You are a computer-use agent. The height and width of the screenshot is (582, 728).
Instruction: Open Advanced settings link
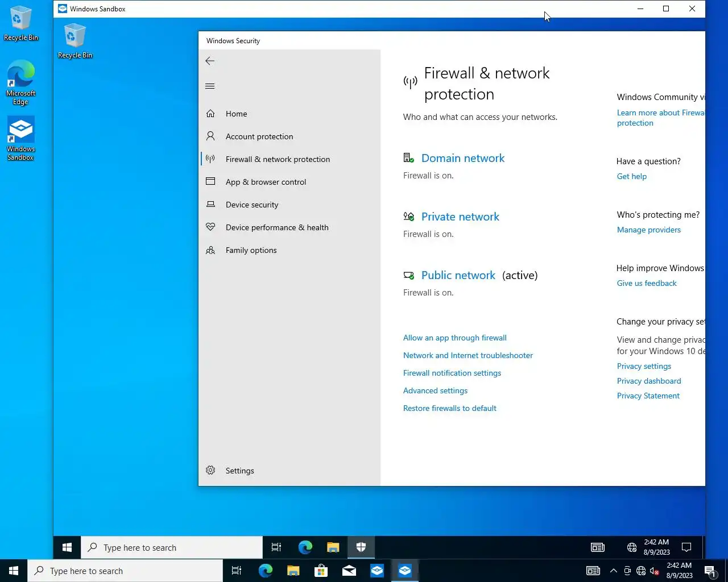(435, 390)
